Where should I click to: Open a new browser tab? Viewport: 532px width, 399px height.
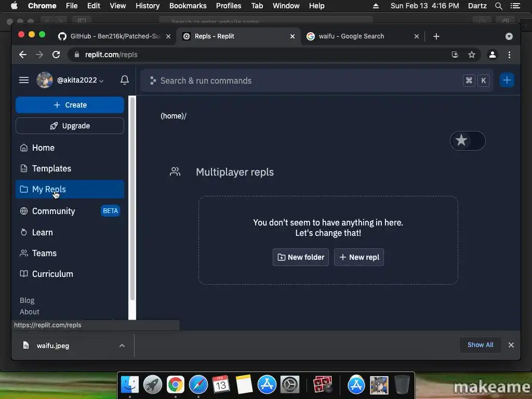[x=436, y=36]
